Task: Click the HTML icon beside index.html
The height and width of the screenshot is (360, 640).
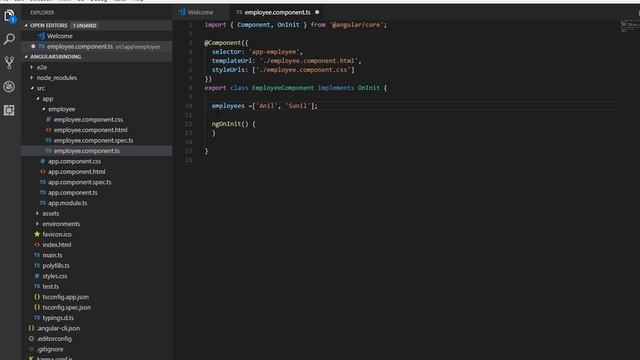Action: point(37,245)
